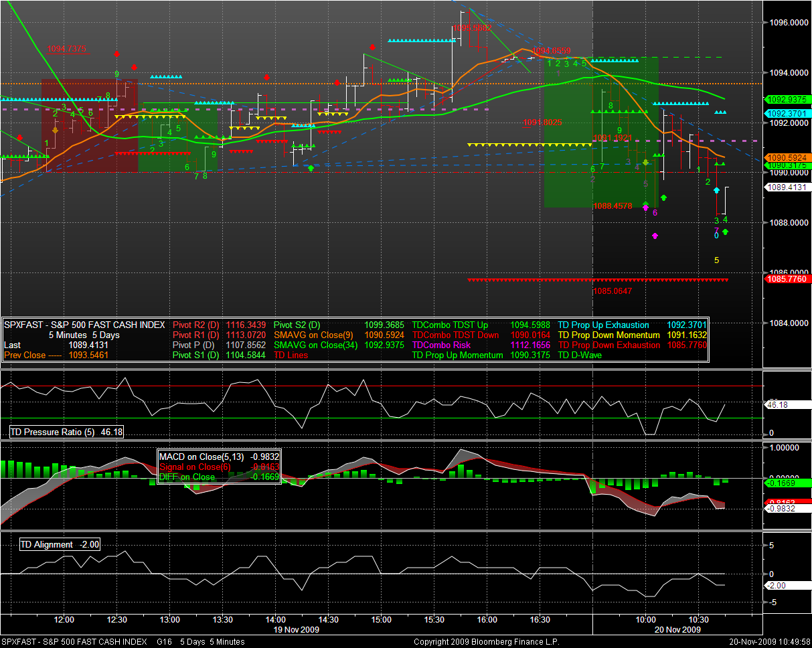Click the lowest magenta diamond marker after 10:00

tap(655, 236)
